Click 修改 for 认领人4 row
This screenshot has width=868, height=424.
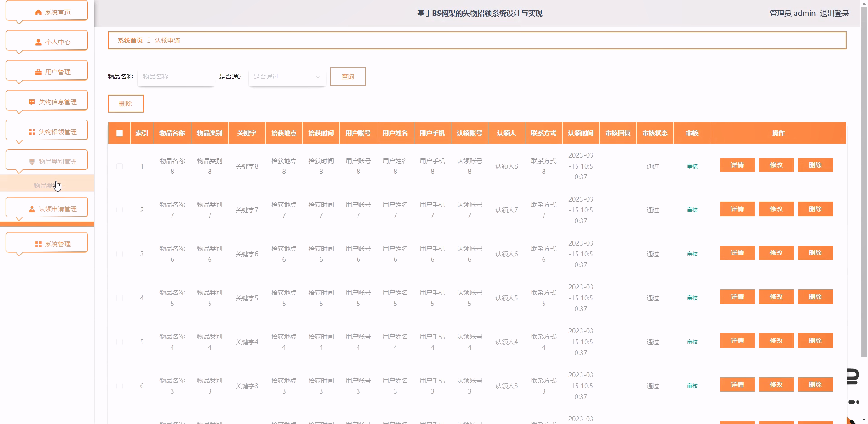(x=777, y=341)
